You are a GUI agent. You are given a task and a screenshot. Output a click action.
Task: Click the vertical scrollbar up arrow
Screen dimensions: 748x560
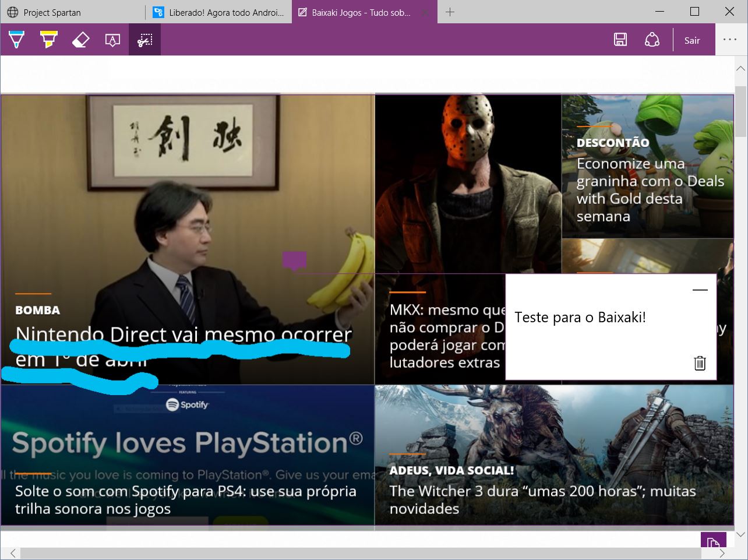click(x=740, y=69)
